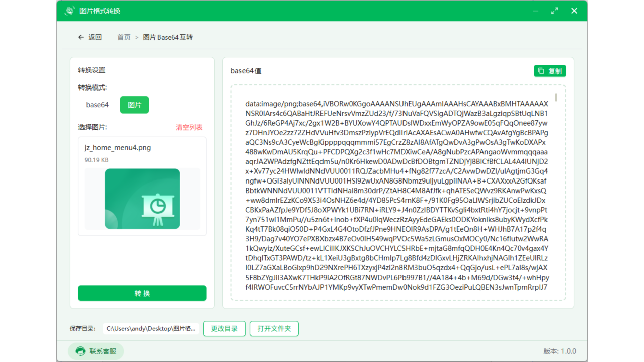Open the output folder with 打开文件夹
The width and height of the screenshot is (644, 362).
pyautogui.click(x=274, y=329)
